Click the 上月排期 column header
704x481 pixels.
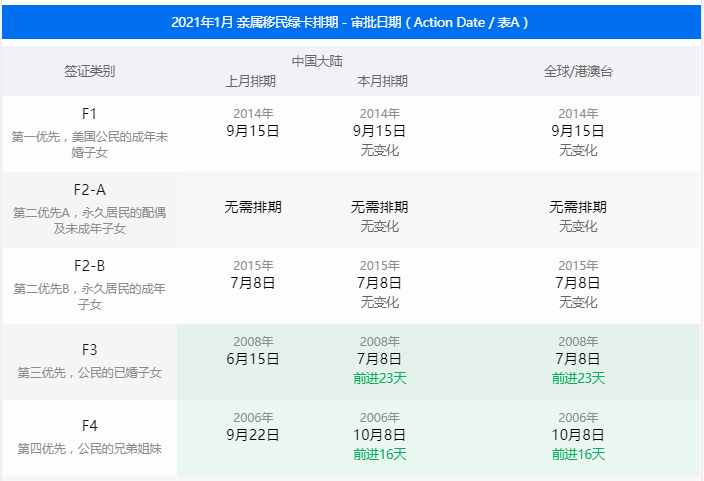pos(251,81)
